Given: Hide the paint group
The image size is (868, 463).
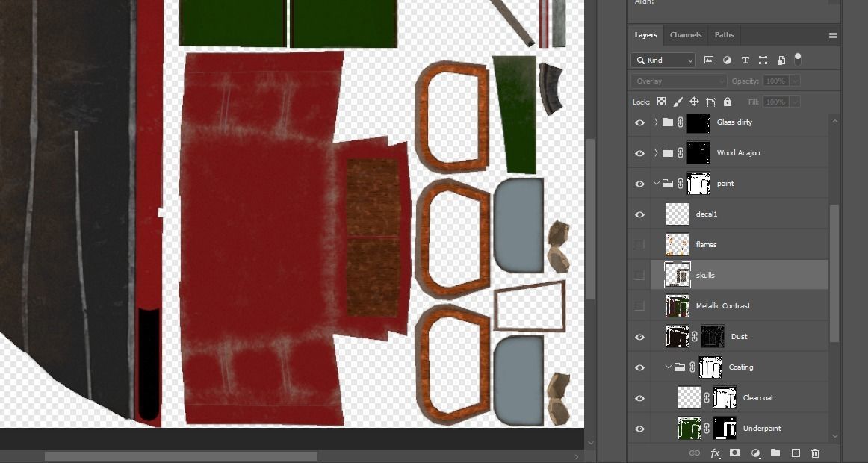Looking at the screenshot, I should click(640, 184).
